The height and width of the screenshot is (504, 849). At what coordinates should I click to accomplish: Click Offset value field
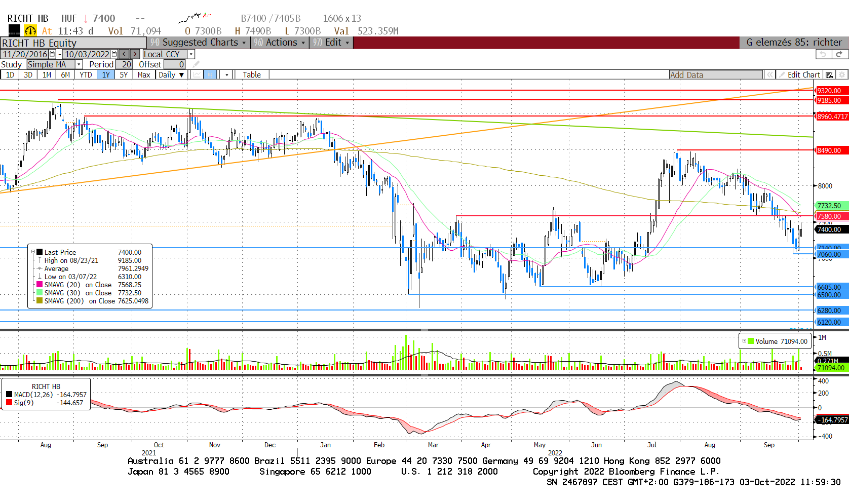(x=174, y=64)
